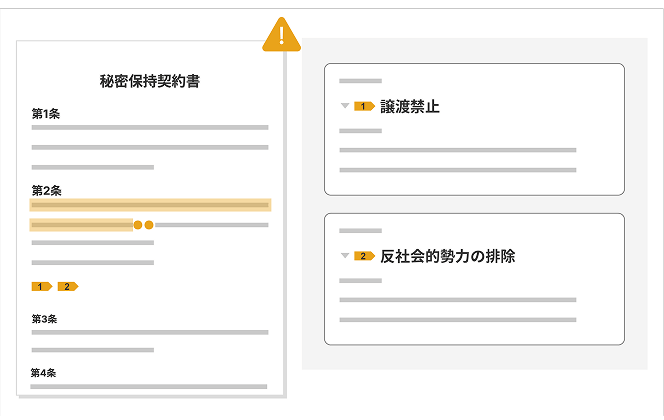Select the 第3条 heading
The image size is (664, 420).
44,319
